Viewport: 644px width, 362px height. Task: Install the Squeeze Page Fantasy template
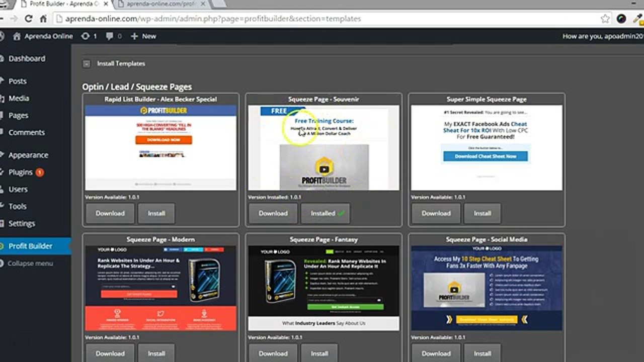[x=319, y=353]
